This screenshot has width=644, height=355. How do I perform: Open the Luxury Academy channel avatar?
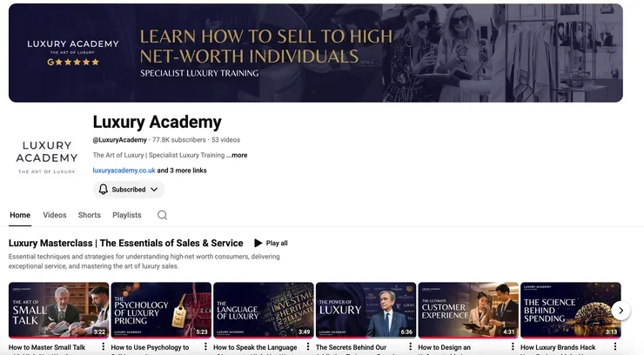[47, 157]
